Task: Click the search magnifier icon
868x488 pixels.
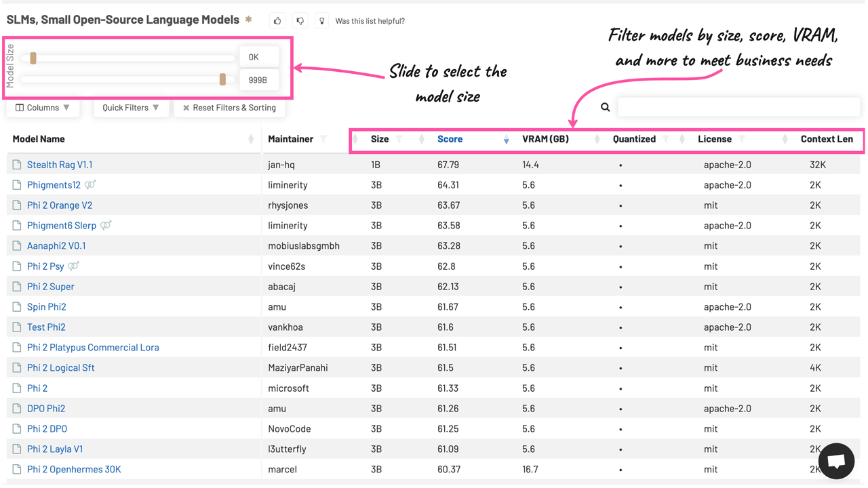Action: click(605, 107)
